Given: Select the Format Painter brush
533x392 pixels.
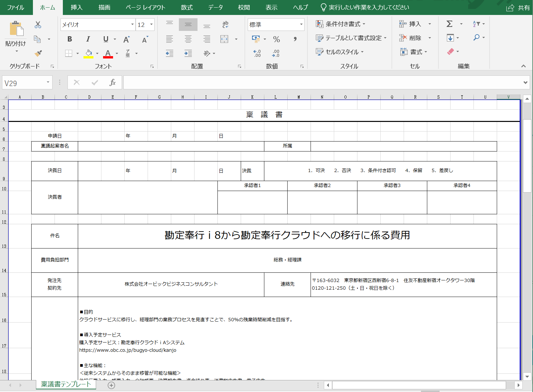Looking at the screenshot, I should tap(38, 53).
